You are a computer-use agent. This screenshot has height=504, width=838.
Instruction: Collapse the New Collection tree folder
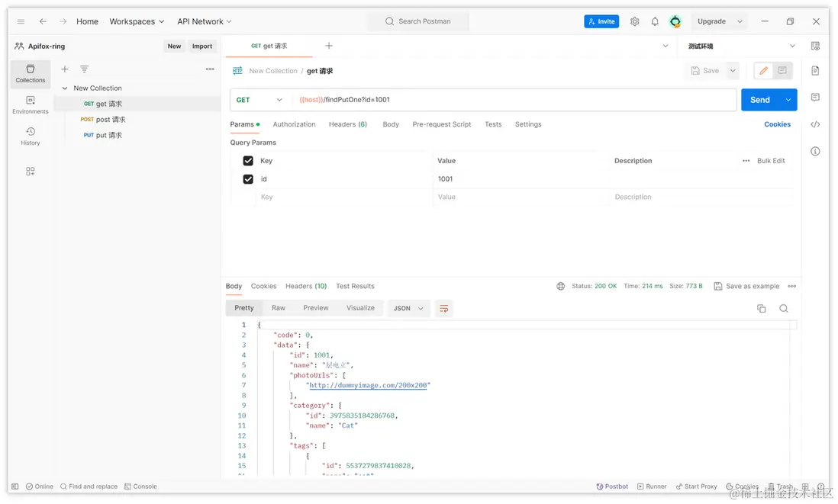click(65, 88)
